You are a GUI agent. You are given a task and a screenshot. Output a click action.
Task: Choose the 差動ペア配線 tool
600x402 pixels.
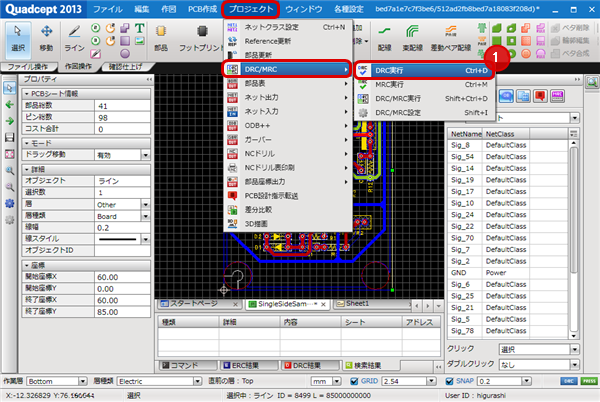[x=451, y=39]
